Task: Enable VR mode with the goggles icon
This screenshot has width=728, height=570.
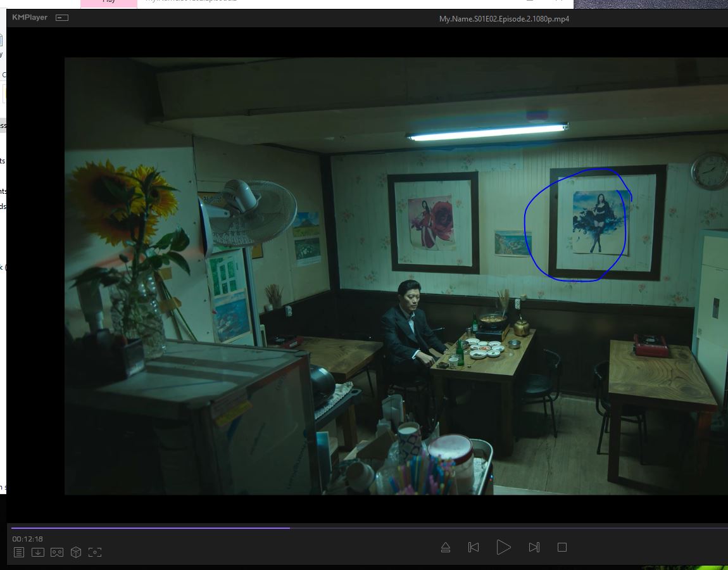Action: tap(57, 552)
